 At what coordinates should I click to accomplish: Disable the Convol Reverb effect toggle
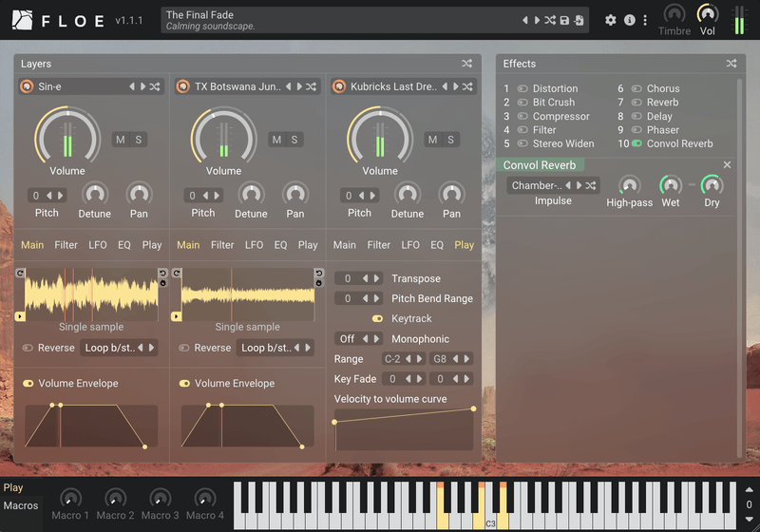636,143
